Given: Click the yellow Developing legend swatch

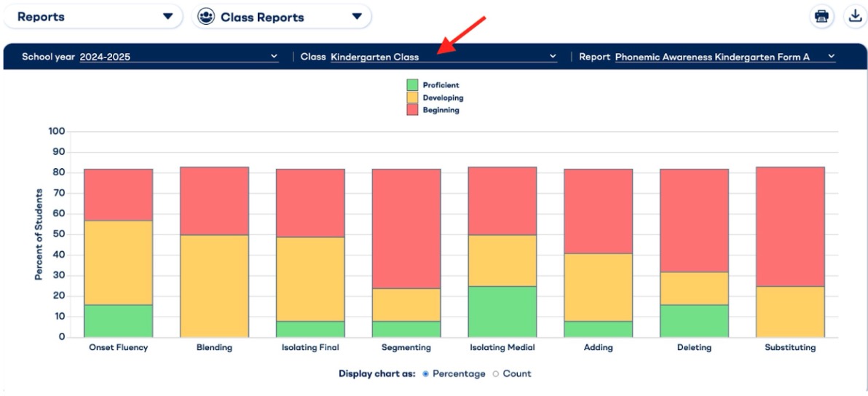Looking at the screenshot, I should [412, 98].
